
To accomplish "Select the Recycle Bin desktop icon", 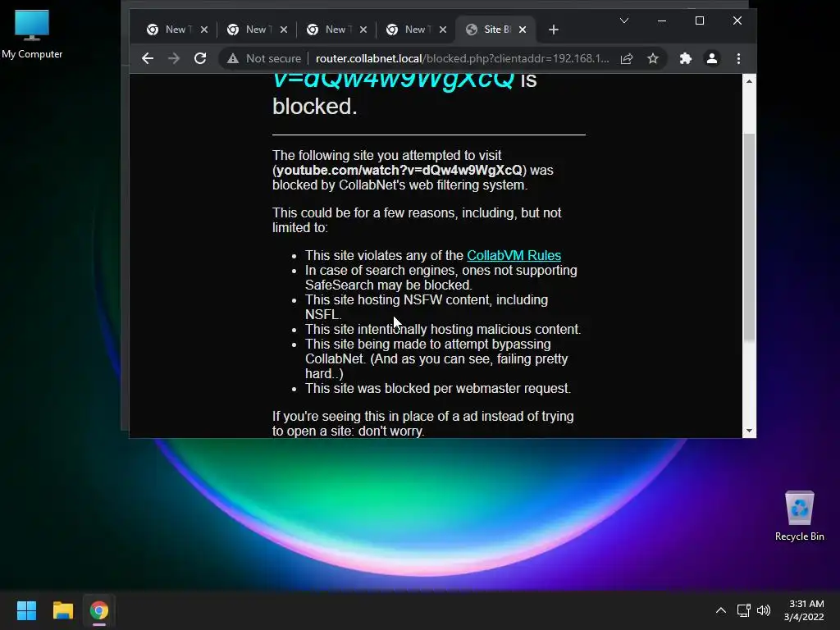I will click(799, 516).
